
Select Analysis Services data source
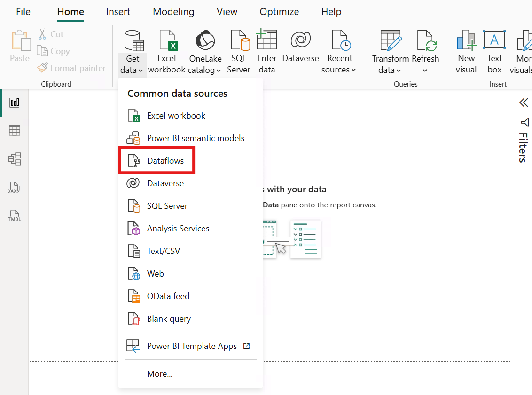(x=190, y=229)
